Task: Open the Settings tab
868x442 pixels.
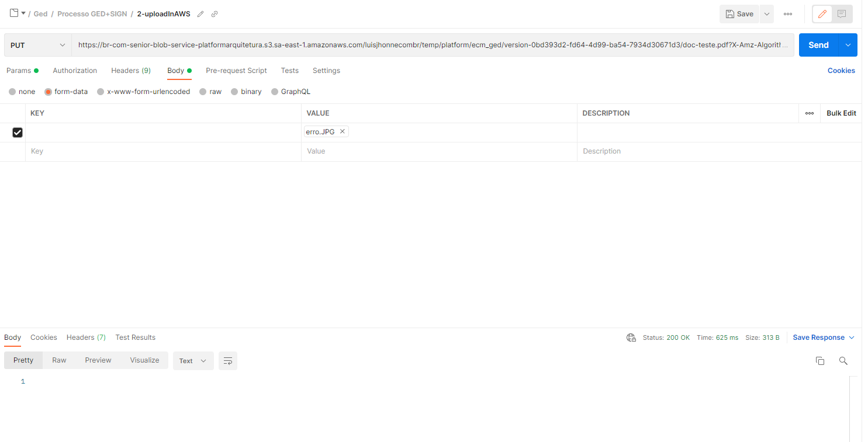Action: 326,71
